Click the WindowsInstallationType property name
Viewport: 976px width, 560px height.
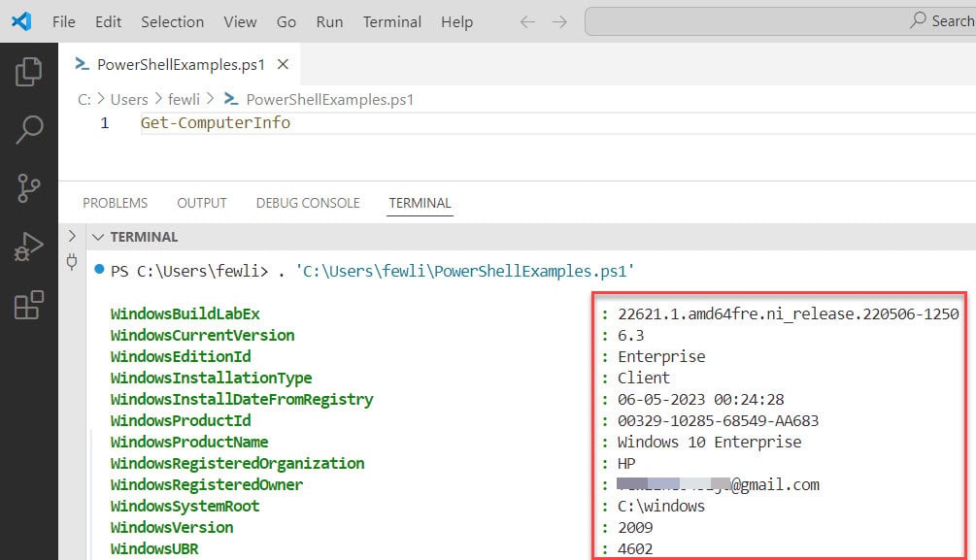[x=211, y=378]
